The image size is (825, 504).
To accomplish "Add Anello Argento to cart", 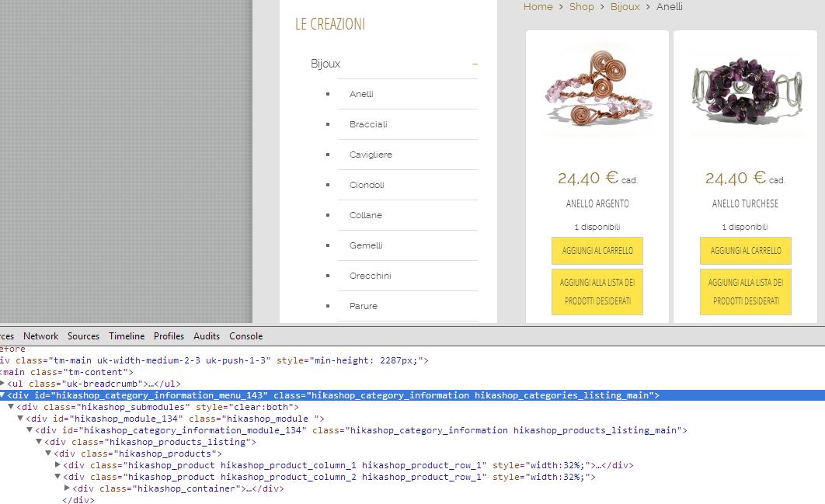I will [x=597, y=250].
